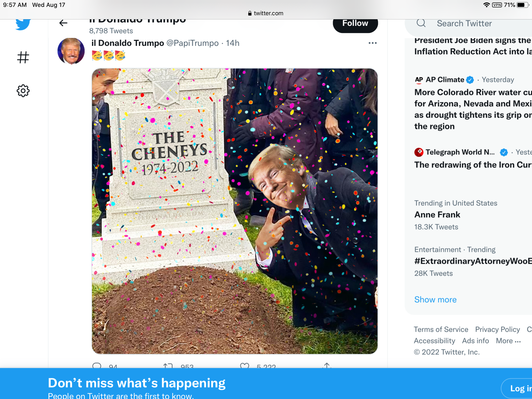The width and height of the screenshot is (532, 399).
Task: View the @PapiTrumpo profile avatar
Action: [71, 51]
